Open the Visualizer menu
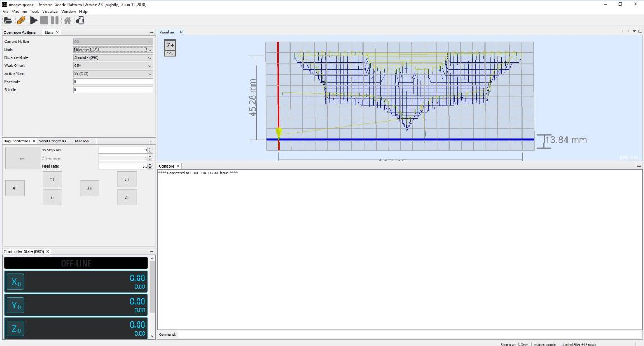Viewport: 644px width, 346px height. 51,11
